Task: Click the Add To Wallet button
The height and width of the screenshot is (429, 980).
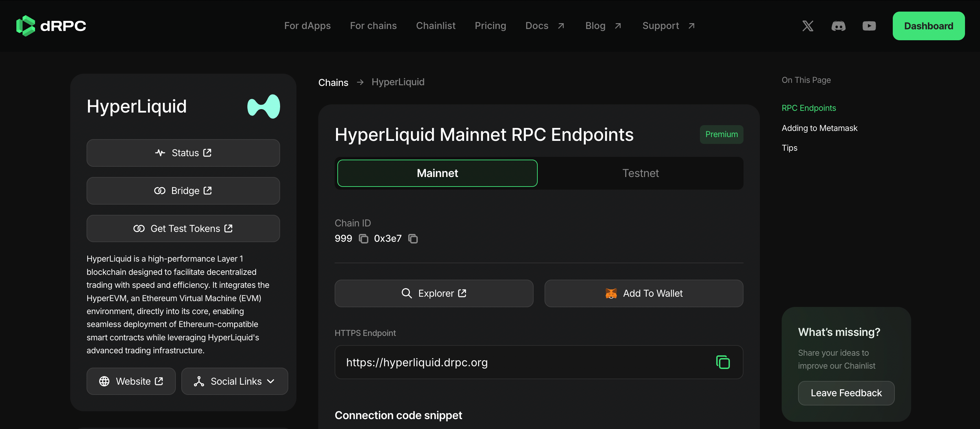Action: pos(643,294)
